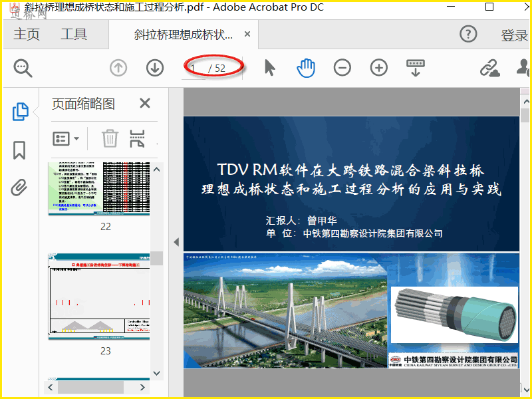Viewport: 532px width, 399px height.
Task: Select page 22 thumbnail
Action: click(x=99, y=189)
